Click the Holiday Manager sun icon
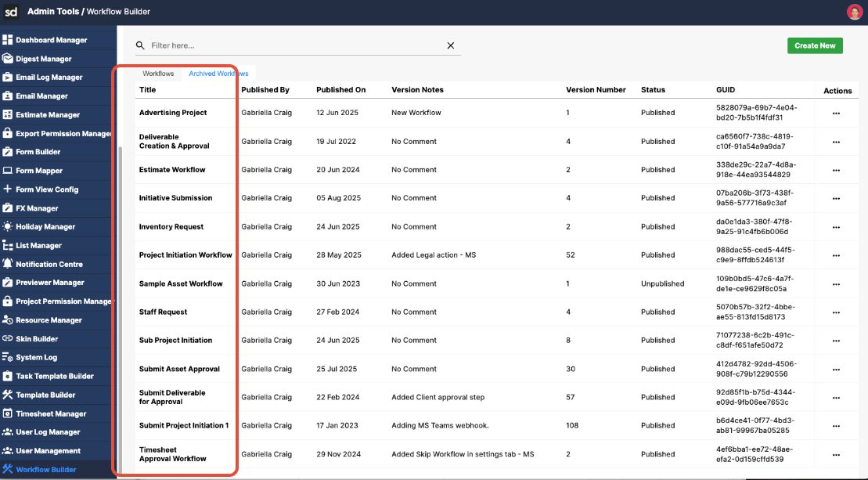 click(x=7, y=226)
